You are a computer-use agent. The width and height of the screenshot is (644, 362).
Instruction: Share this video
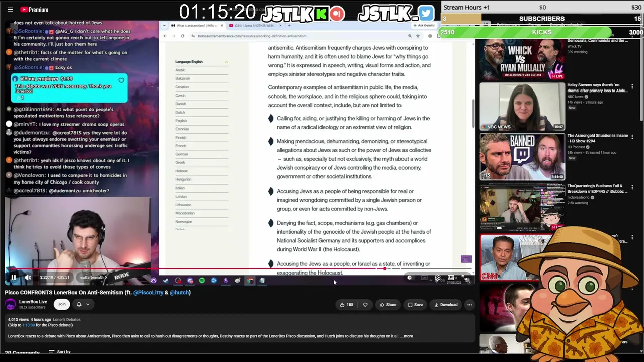388,305
